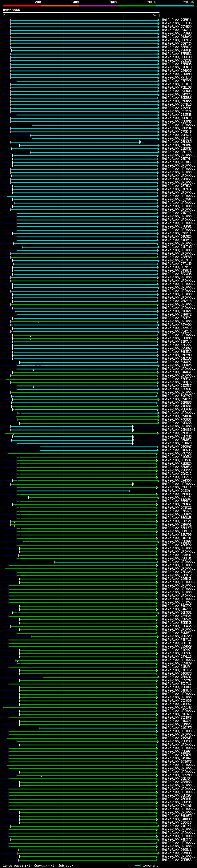This screenshot has height=868, width=197.
Task: Open entry UniRef100_C3XRA1
Action: point(177,555)
